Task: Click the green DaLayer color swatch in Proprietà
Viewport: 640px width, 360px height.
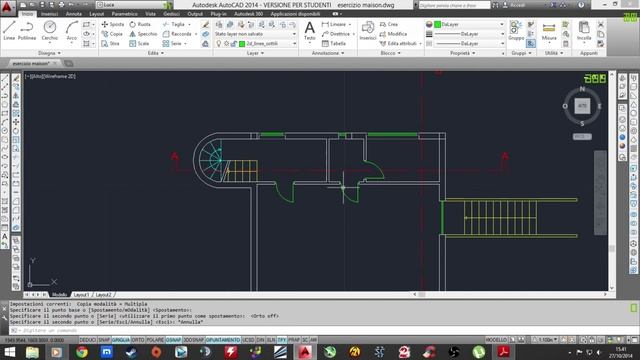Action: (437, 24)
